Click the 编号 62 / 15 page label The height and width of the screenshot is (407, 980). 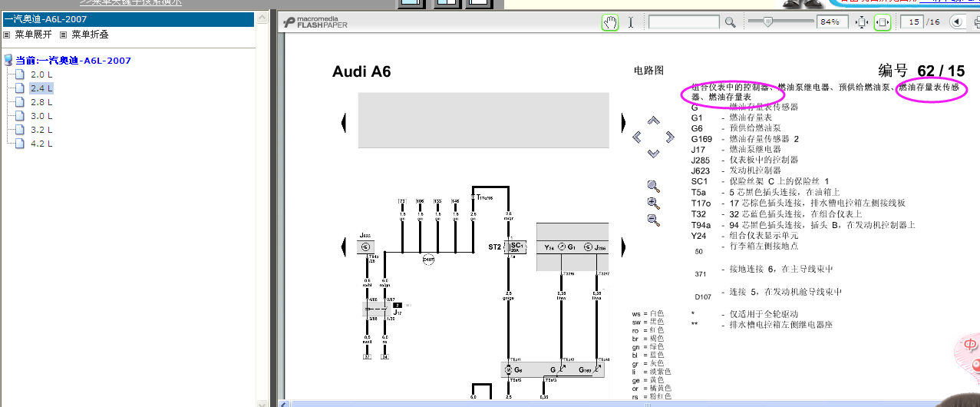click(921, 71)
